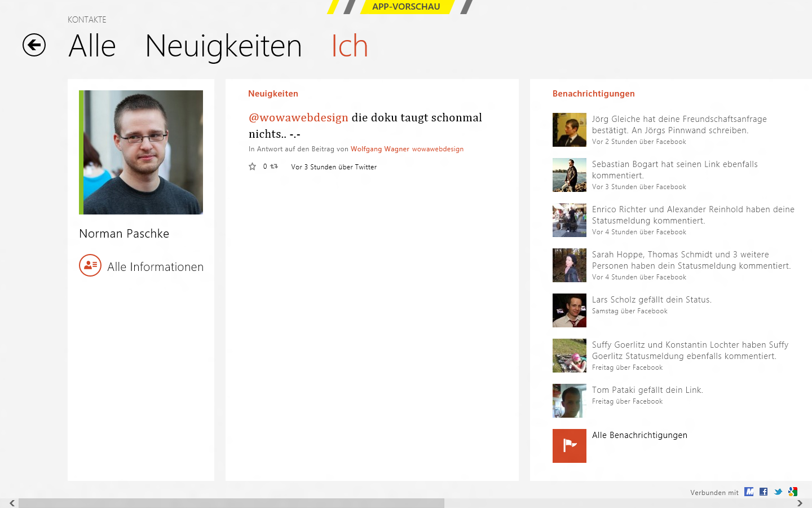
Task: Open Enrico Richter and Alexander Reinhold notification
Action: click(x=693, y=215)
